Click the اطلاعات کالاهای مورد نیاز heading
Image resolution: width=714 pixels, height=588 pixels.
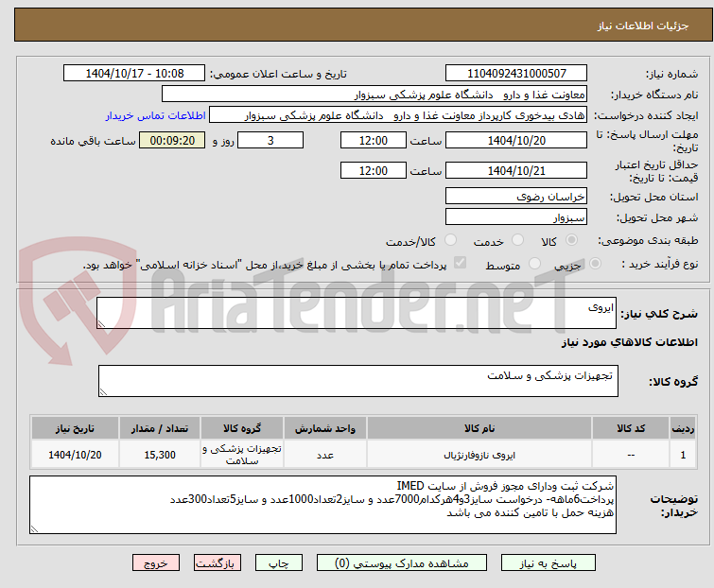629,342
